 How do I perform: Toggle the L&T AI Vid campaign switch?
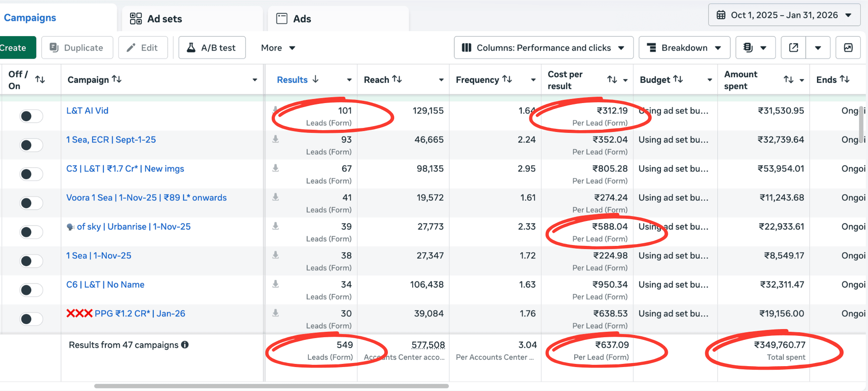pos(31,116)
